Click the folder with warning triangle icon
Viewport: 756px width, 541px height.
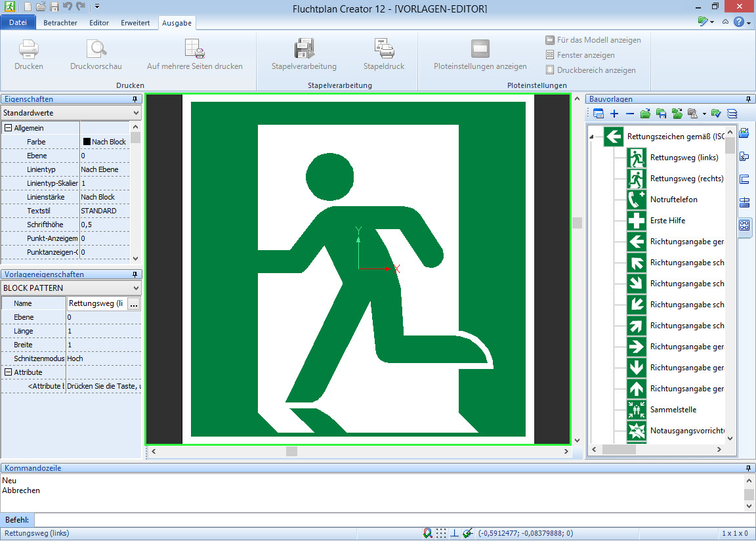point(692,114)
